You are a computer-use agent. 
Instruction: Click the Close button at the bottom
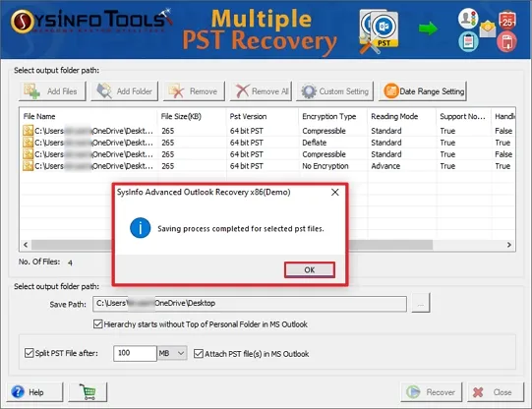click(x=496, y=392)
